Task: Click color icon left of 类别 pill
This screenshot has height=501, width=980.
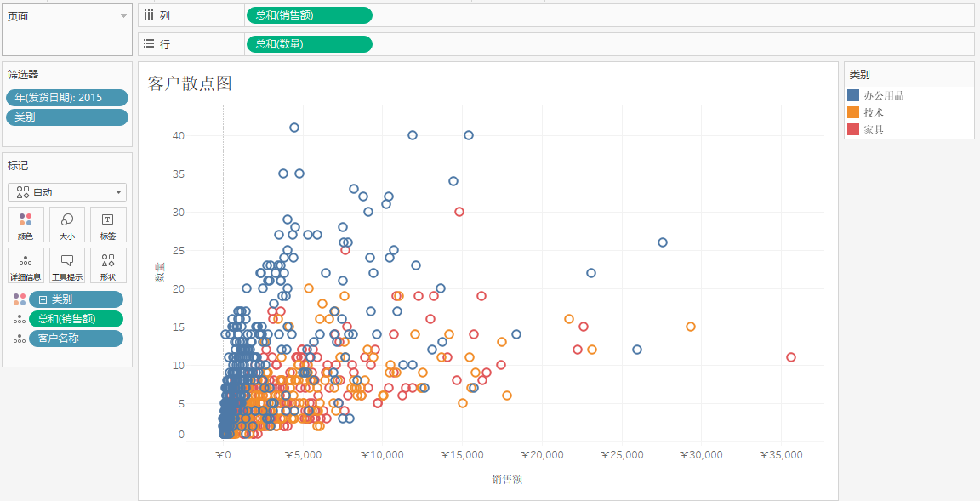Action: 19,299
